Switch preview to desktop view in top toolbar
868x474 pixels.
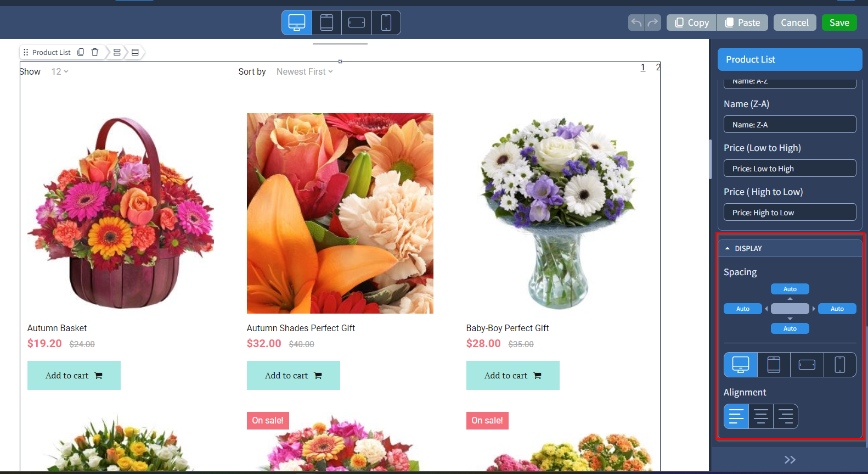coord(297,23)
